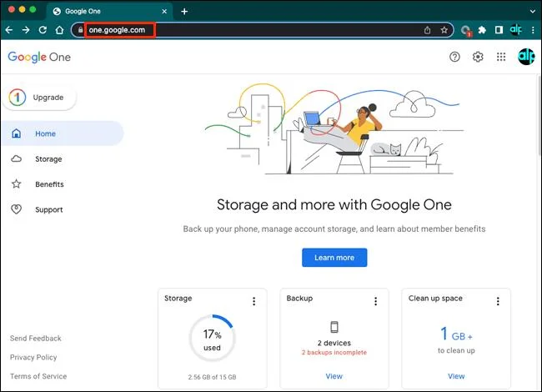Click the Google One logo

[x=39, y=57]
